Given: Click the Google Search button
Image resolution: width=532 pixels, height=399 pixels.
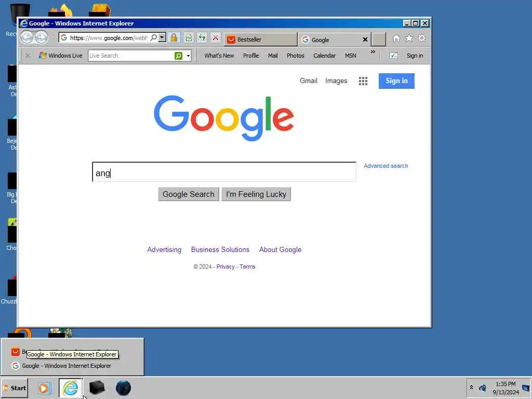Looking at the screenshot, I should pos(188,194).
